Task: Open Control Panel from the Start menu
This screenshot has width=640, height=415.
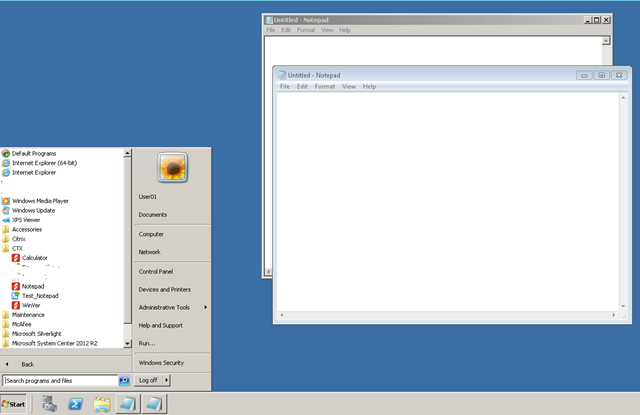Action: [x=156, y=271]
